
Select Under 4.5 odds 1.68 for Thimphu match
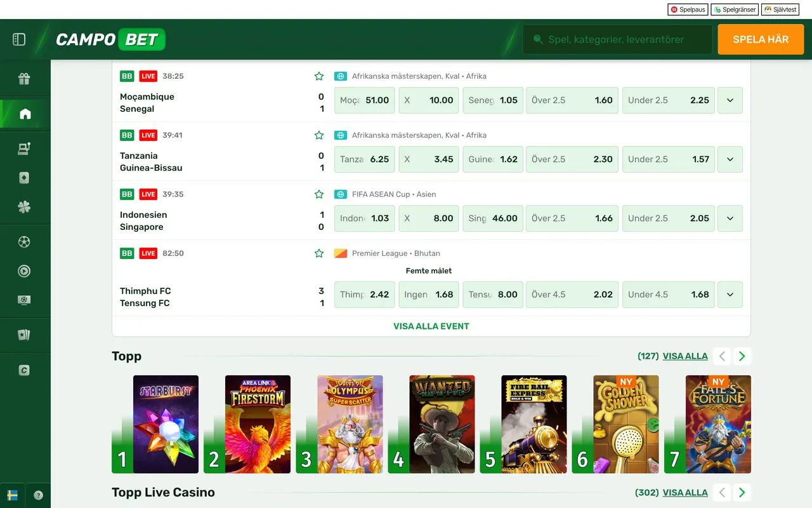coord(669,295)
